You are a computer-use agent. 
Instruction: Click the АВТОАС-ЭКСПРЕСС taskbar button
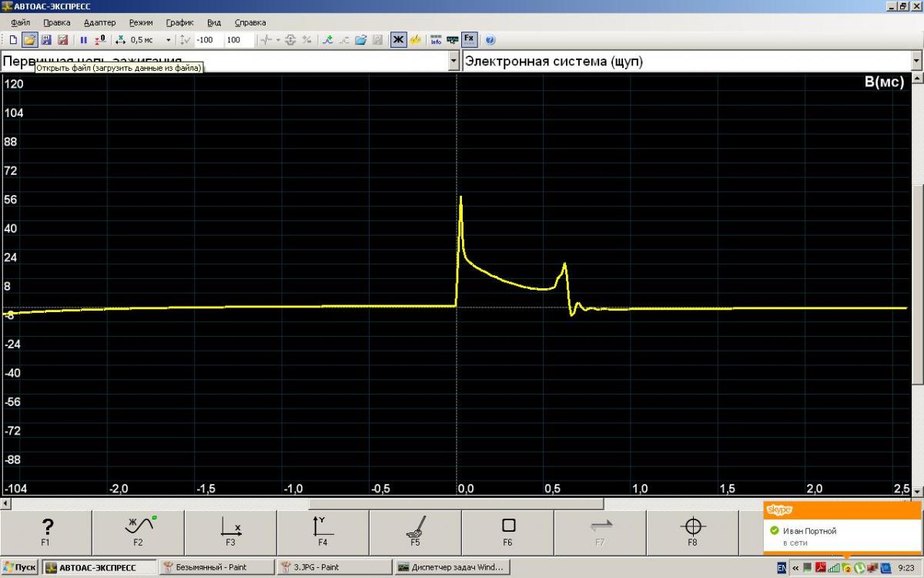click(99, 567)
